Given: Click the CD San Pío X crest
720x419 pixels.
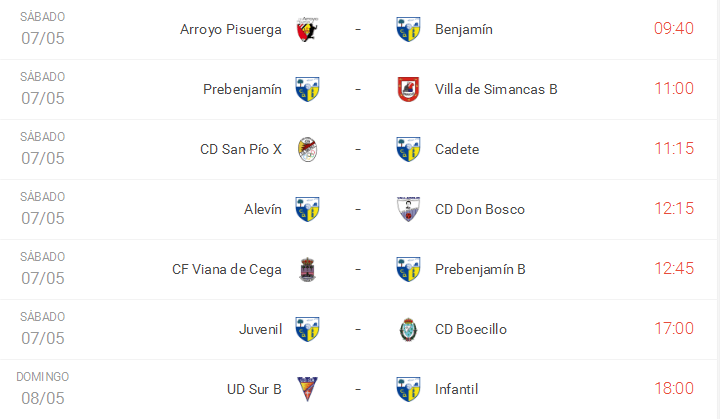Looking at the screenshot, I should tap(308, 149).
